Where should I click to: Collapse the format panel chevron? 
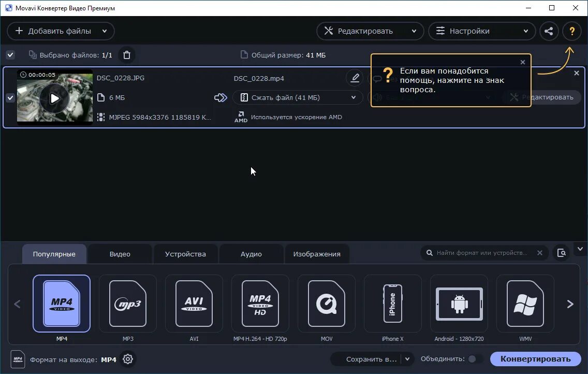[580, 249]
